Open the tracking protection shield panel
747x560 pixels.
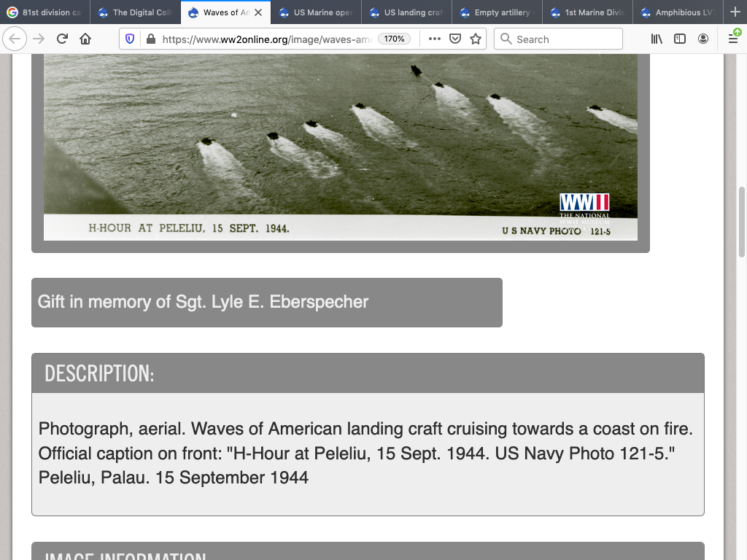tap(131, 39)
